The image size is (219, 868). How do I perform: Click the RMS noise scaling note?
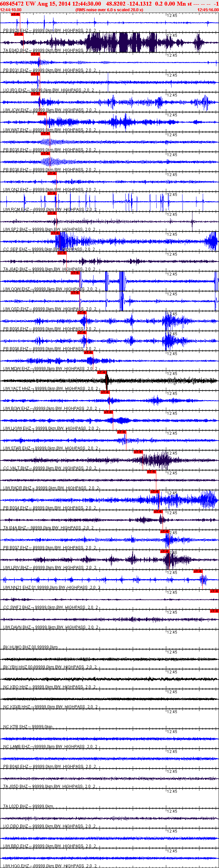pos(109,10)
